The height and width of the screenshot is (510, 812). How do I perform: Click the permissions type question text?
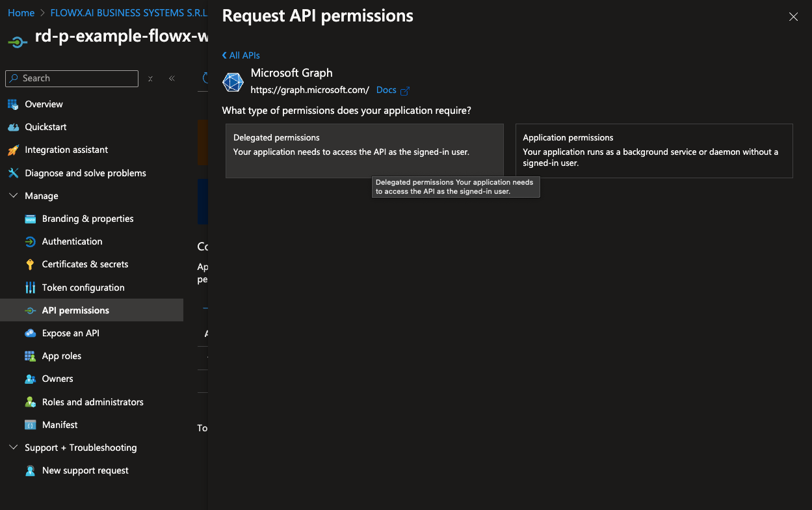347,111
